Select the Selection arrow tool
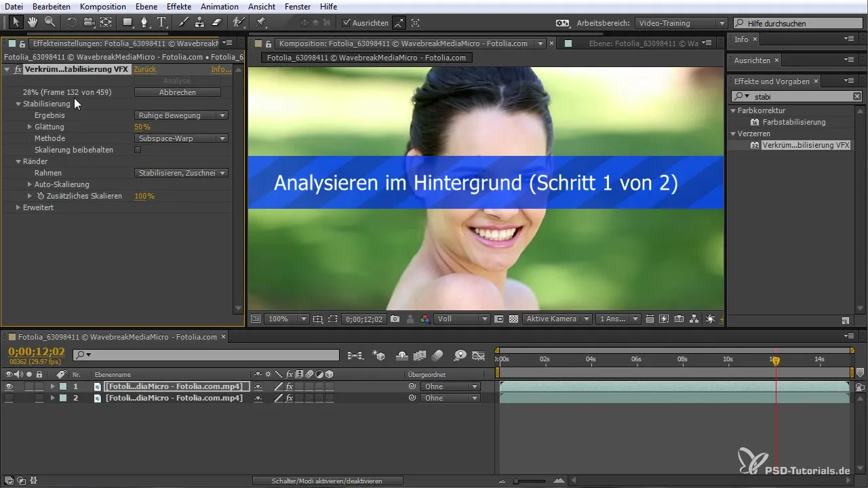Viewport: 868px width, 488px height. point(16,22)
